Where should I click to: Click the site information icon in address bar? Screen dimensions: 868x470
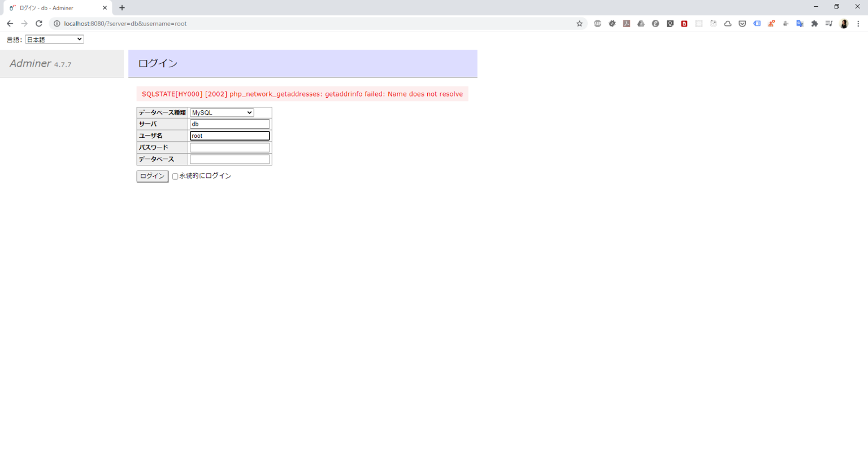pos(57,24)
